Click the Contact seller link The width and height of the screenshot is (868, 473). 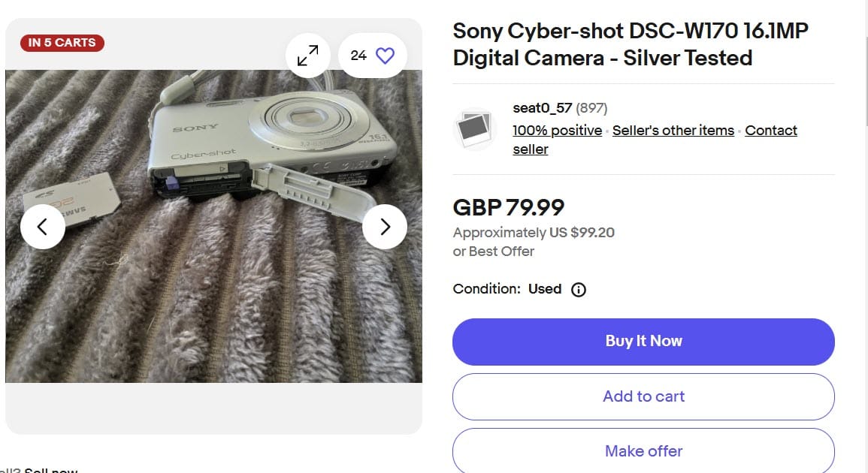coord(770,131)
